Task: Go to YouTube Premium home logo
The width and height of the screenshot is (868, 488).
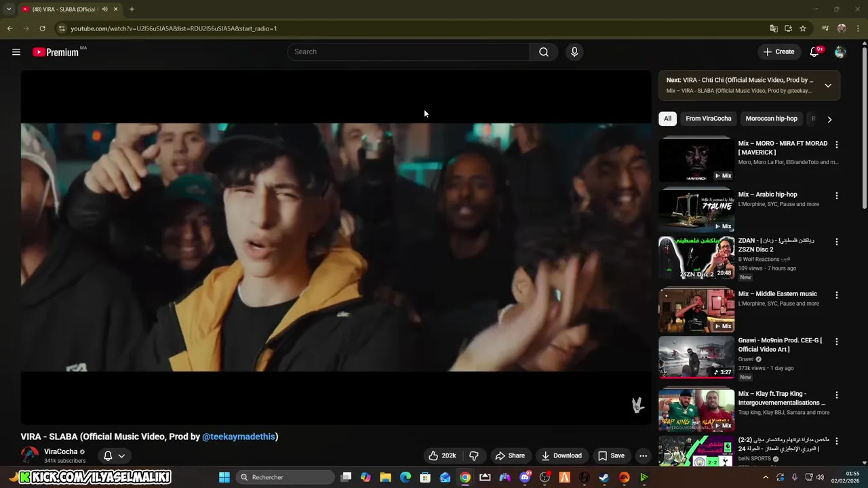Action: pyautogui.click(x=56, y=52)
